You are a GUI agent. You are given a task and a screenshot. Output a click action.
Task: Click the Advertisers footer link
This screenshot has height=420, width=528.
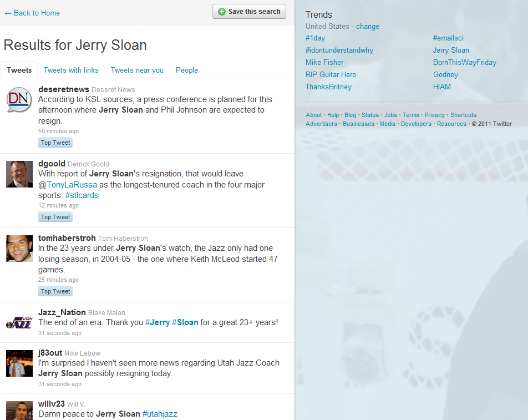(x=321, y=124)
